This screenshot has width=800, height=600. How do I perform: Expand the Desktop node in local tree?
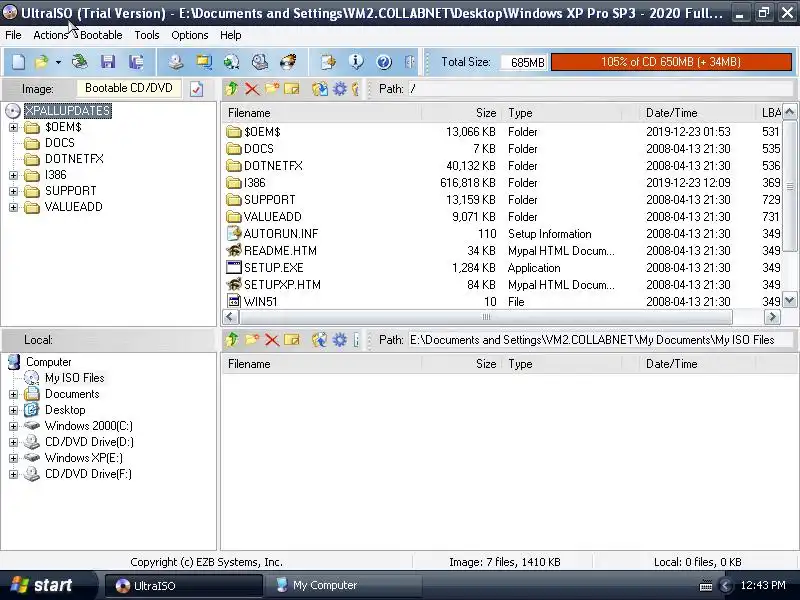[x=13, y=410]
